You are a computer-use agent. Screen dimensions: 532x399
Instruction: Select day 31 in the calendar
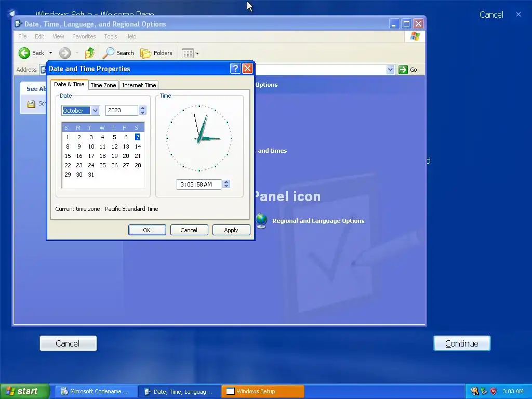click(91, 175)
